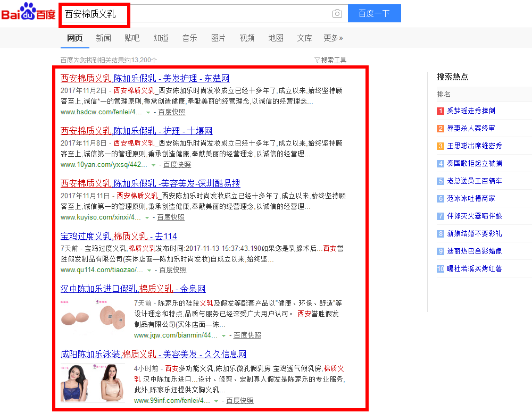Open camera image search icon
532x413 pixels.
(337, 14)
